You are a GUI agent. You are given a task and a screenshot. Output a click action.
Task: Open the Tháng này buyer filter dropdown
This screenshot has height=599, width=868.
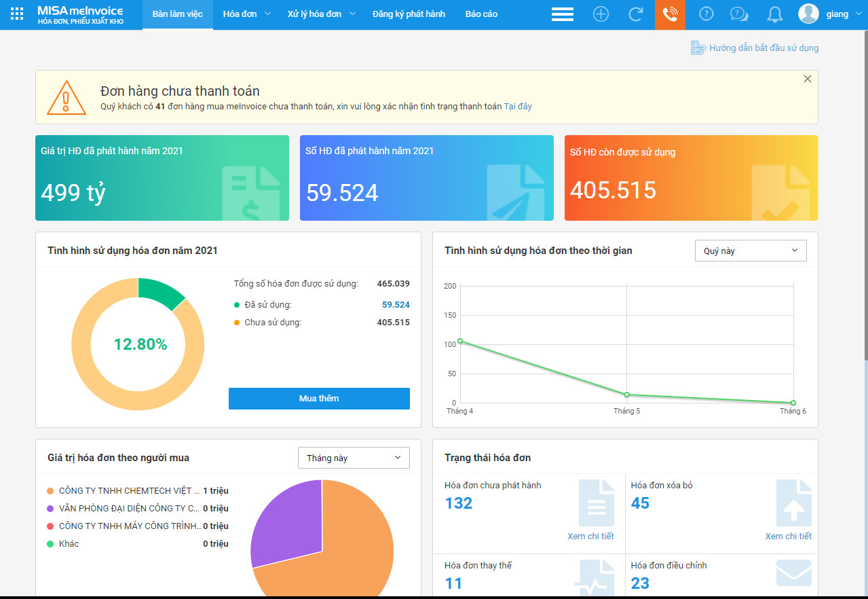[x=354, y=458]
